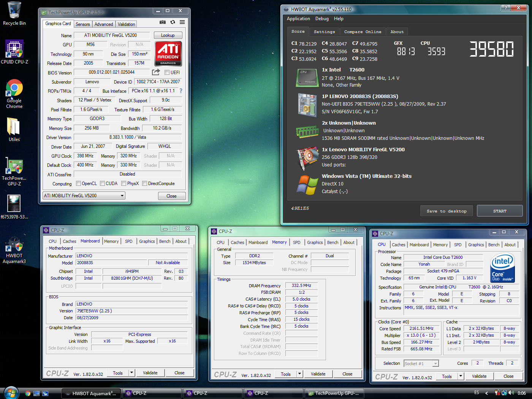
Task: Click Validate in the Memory CPU-Z window
Action: (318, 374)
